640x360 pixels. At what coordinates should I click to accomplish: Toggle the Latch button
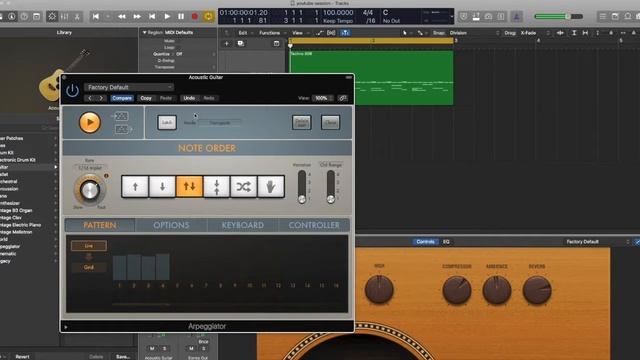[167, 122]
